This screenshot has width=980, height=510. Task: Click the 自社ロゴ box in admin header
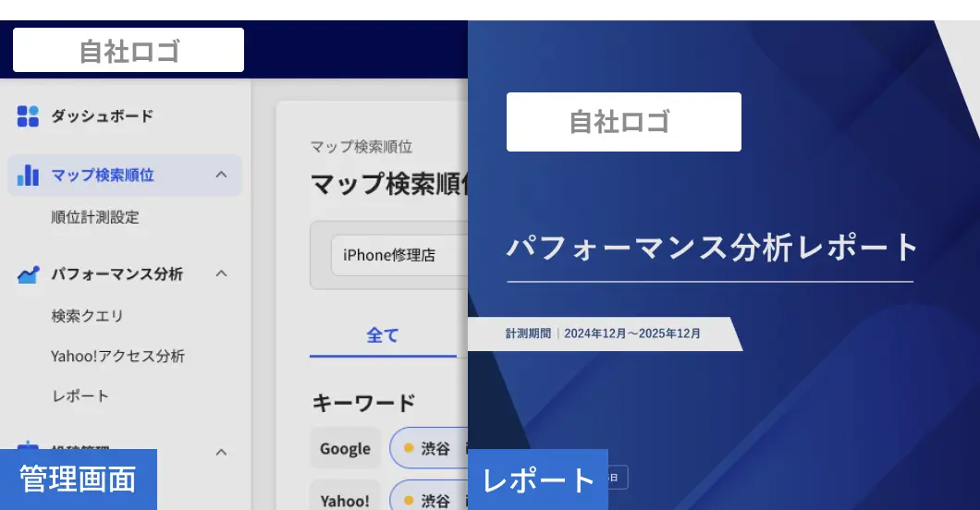tap(129, 50)
